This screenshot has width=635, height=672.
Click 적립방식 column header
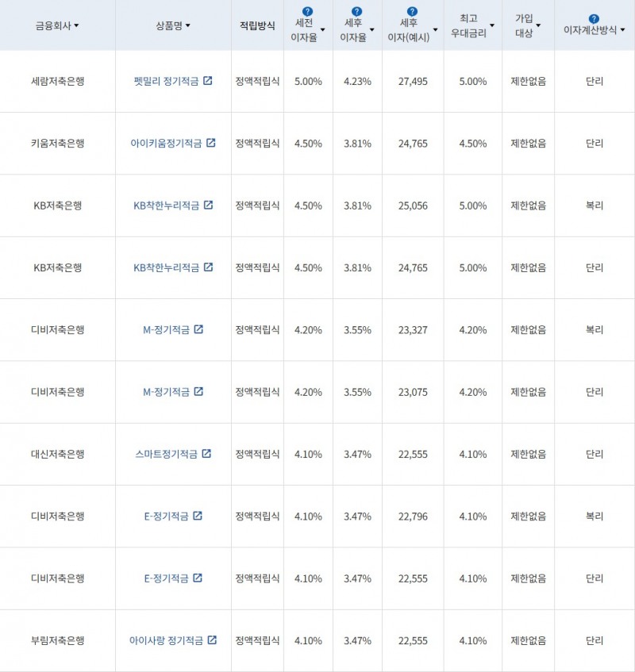[x=257, y=25]
